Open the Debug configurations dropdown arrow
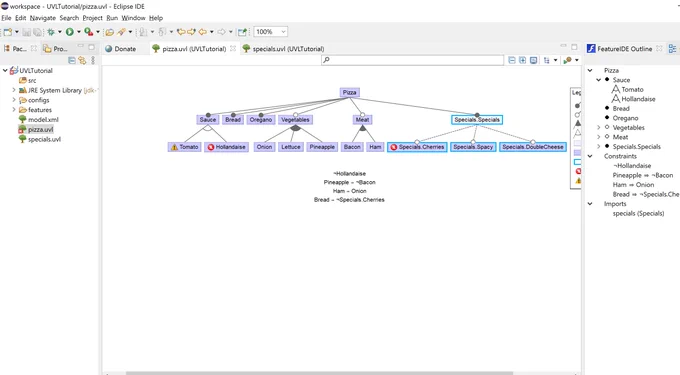Viewport: 680px width, 375px height. pos(60,32)
